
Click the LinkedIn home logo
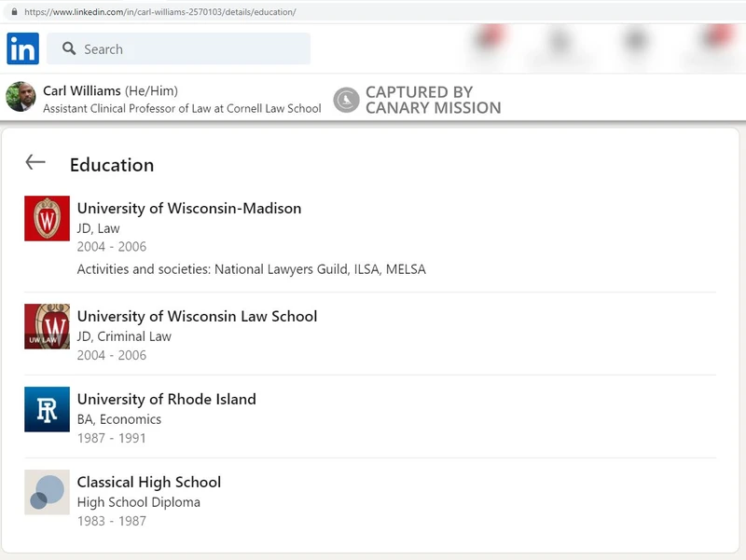(22, 48)
